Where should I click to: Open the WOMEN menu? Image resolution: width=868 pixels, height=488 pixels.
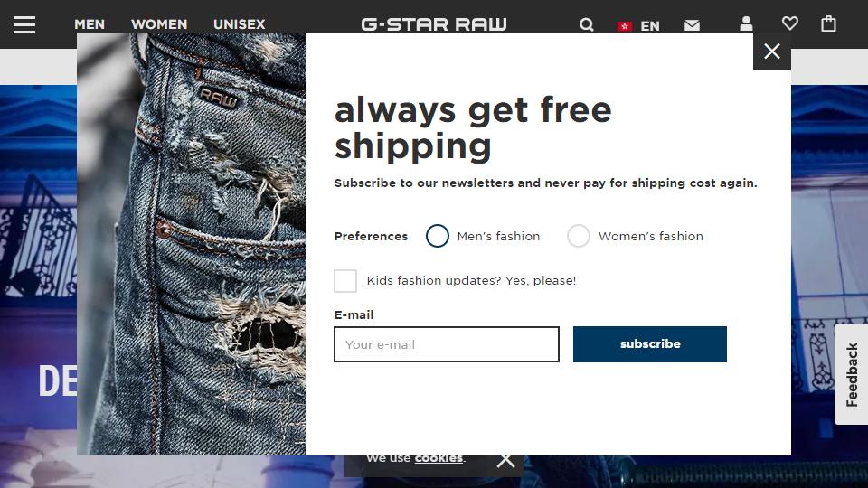pos(159,24)
